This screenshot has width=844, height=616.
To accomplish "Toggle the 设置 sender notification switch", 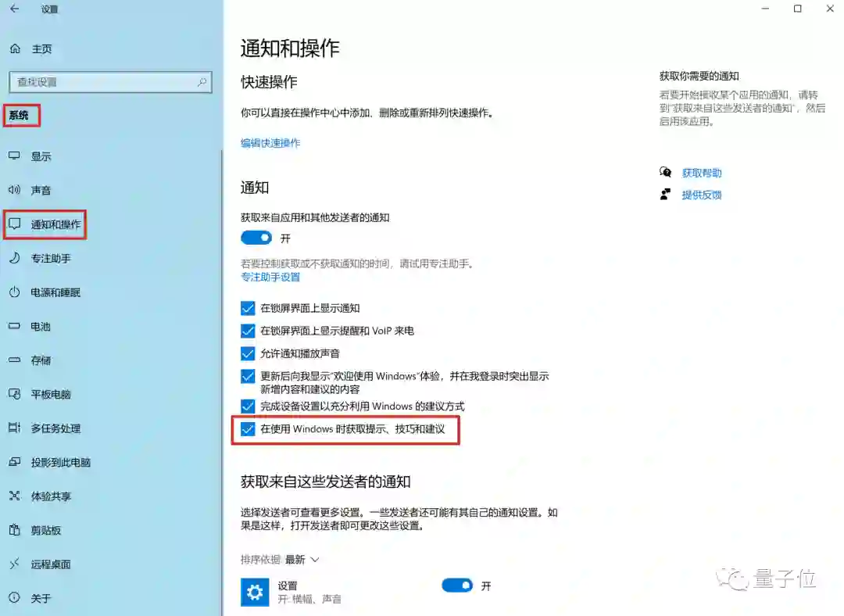I will click(457, 586).
